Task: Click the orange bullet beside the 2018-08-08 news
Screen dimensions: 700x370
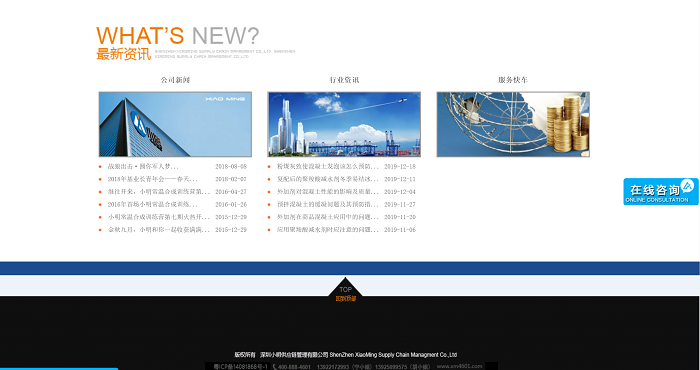Action: 100,167
